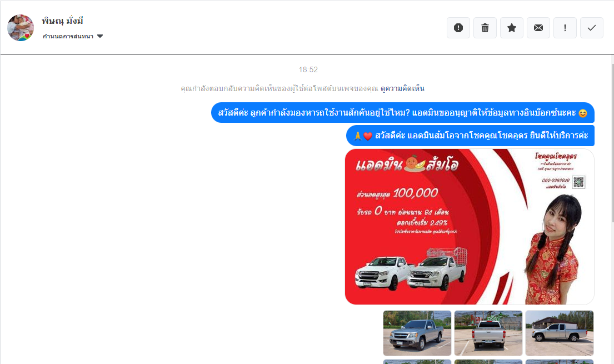This screenshot has height=364, width=614.
Task: Select message แอดมินส้มโอจากโชคคูณโชคอุดร bubble
Action: [470, 136]
